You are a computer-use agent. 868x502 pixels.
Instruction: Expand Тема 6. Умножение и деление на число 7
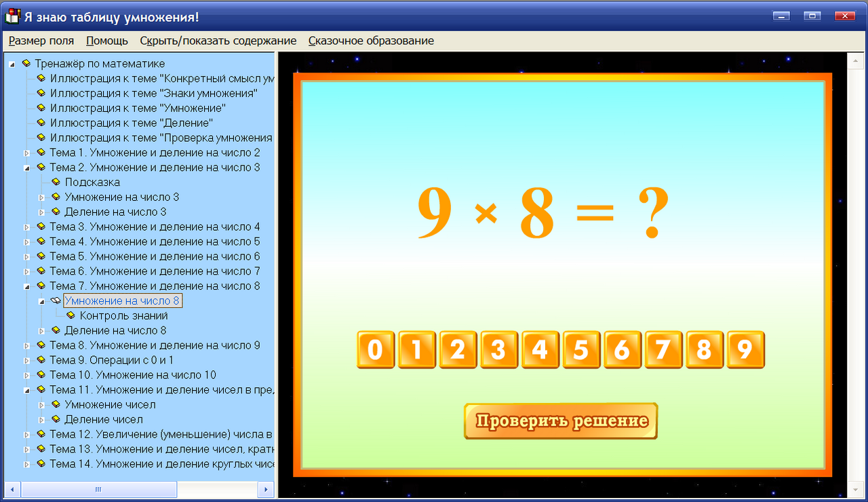27,271
